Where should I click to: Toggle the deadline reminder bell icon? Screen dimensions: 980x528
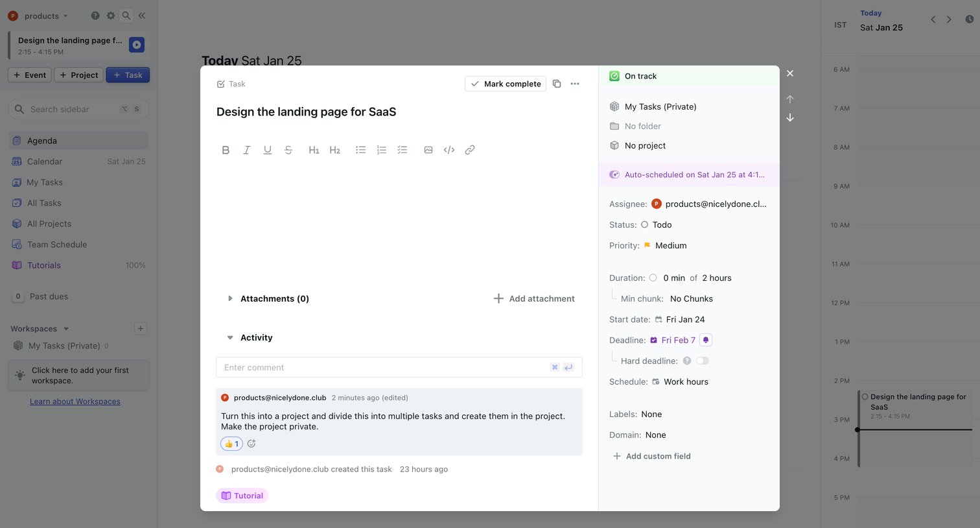coord(706,340)
